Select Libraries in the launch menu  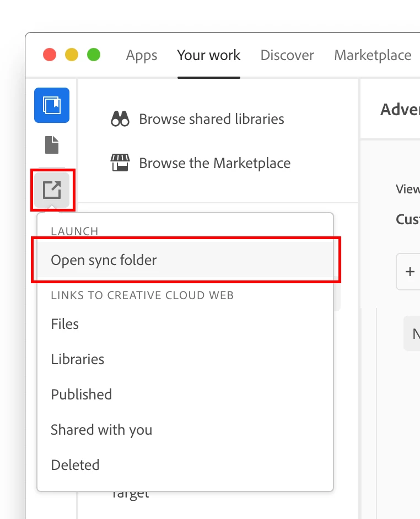coord(185,359)
